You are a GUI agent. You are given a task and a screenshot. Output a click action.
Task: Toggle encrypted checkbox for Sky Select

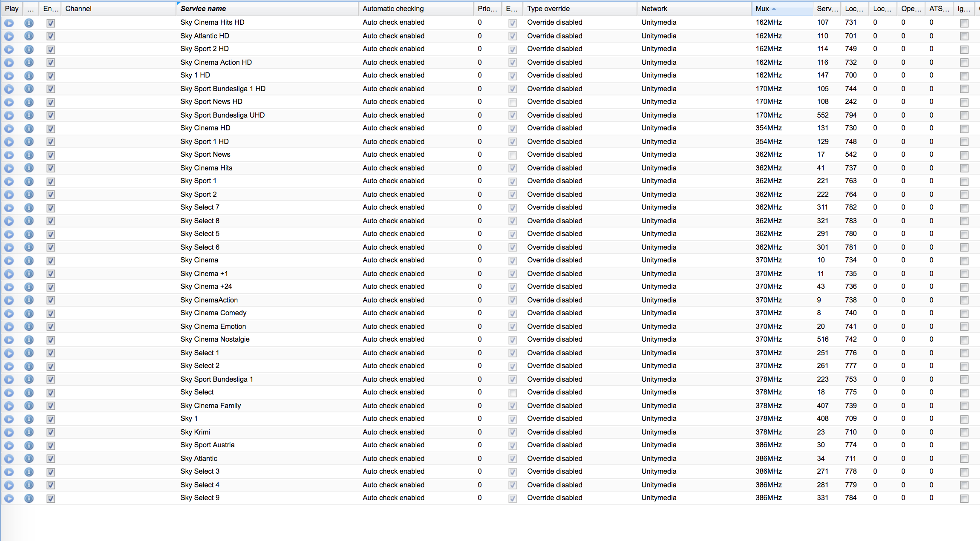[x=513, y=393]
